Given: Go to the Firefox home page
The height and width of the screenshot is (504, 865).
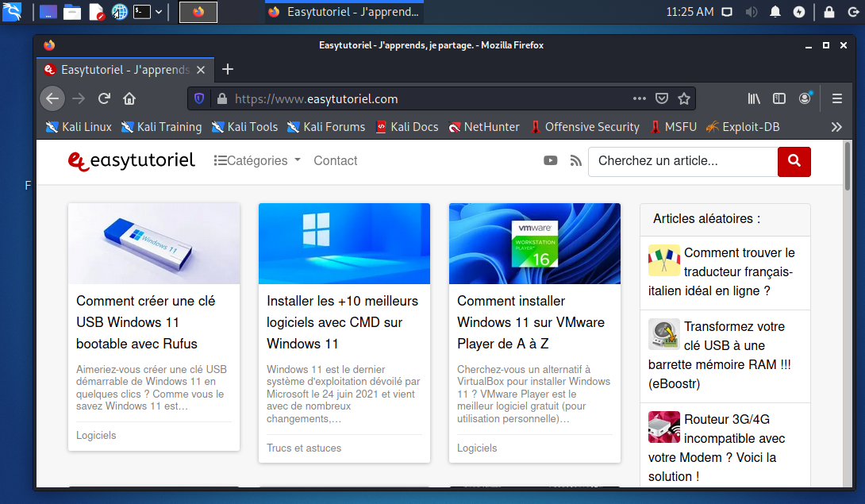Looking at the screenshot, I should click(x=129, y=98).
